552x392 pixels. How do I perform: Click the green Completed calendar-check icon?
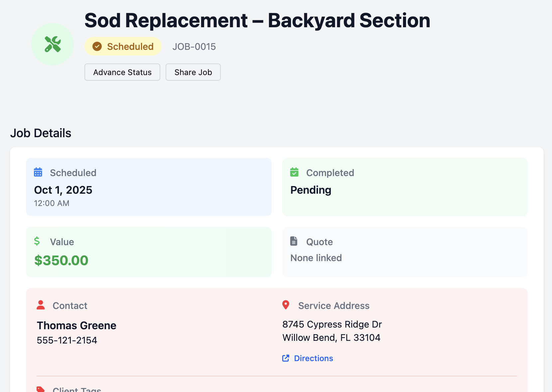[x=294, y=172]
